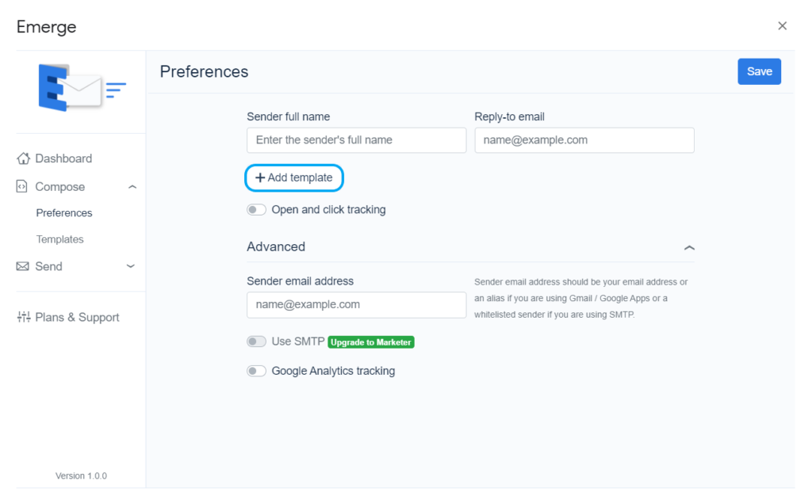
Task: Click the plus icon on Add template
Action: (260, 178)
